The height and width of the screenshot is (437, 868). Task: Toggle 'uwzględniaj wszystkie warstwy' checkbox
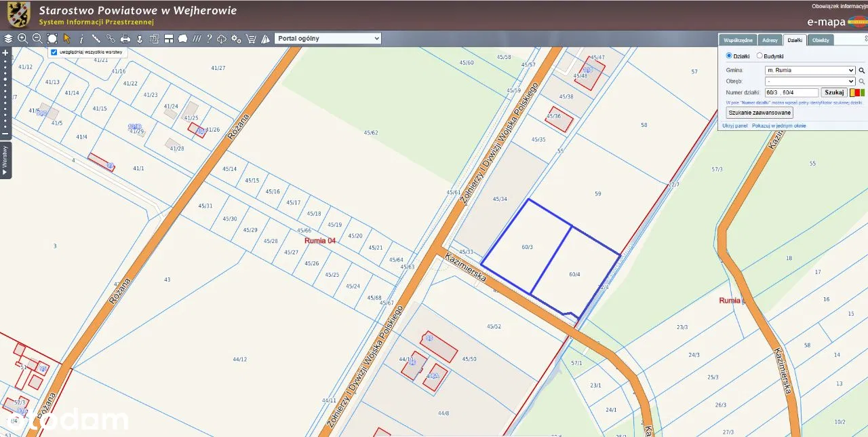tap(54, 52)
